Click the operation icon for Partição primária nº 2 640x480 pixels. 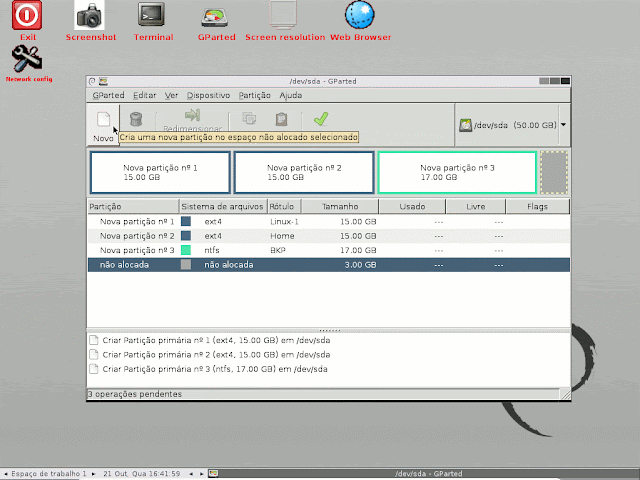pyautogui.click(x=94, y=354)
